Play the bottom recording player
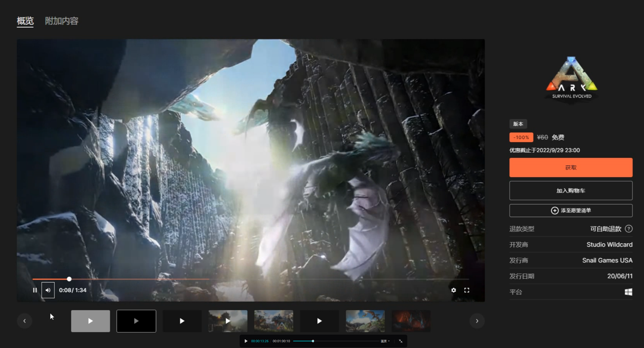 (246, 341)
